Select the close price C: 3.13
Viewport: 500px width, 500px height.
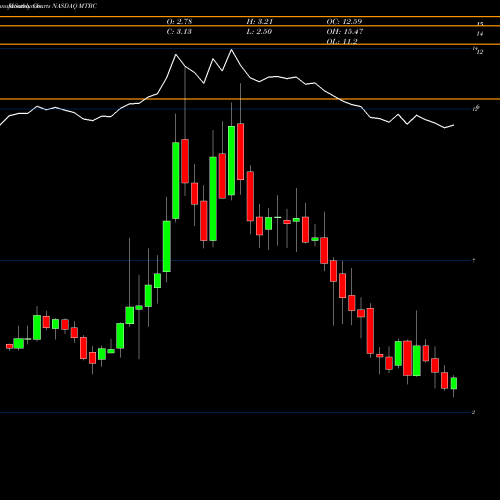point(179,32)
